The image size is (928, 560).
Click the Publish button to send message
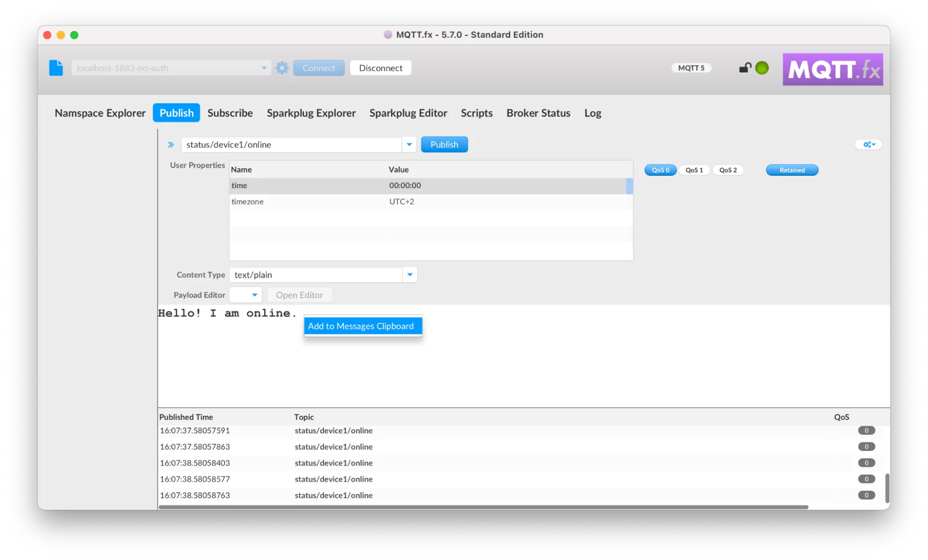click(x=444, y=144)
